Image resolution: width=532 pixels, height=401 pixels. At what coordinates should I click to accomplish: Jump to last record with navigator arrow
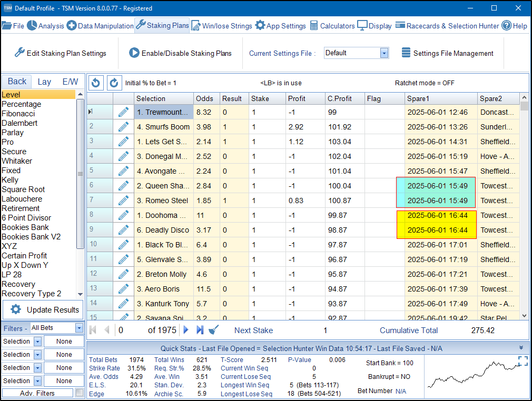200,330
